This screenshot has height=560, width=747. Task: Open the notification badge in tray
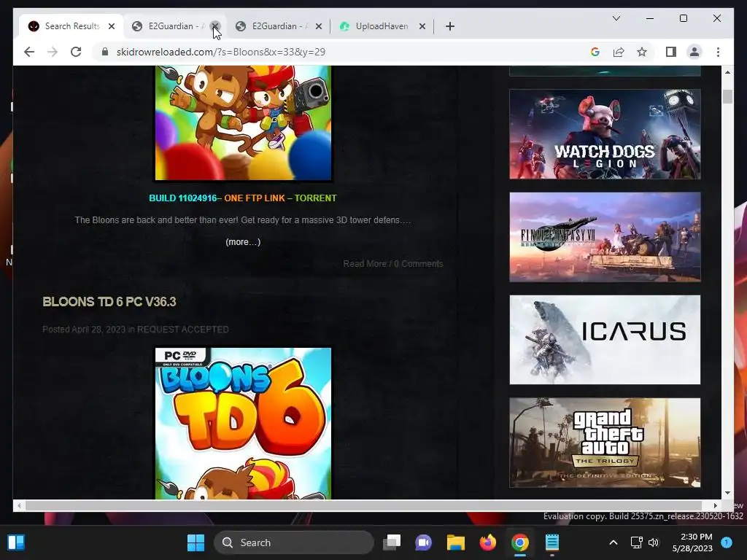(x=727, y=542)
